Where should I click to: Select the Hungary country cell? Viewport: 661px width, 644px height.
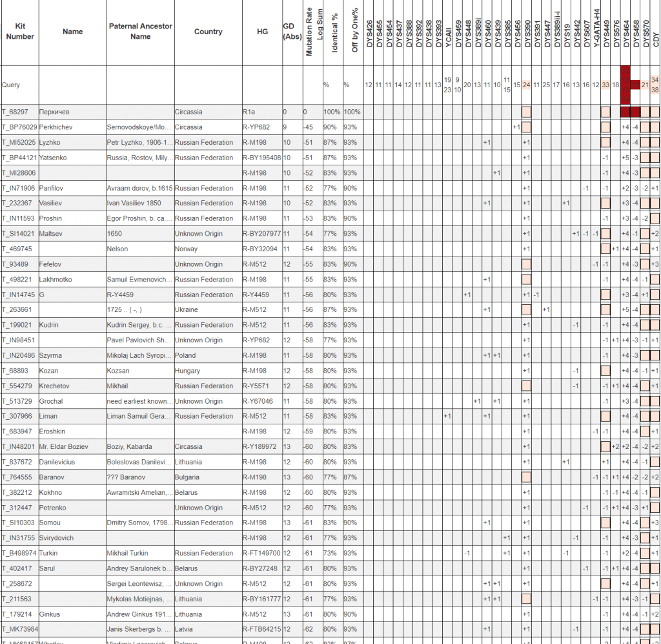[187, 371]
